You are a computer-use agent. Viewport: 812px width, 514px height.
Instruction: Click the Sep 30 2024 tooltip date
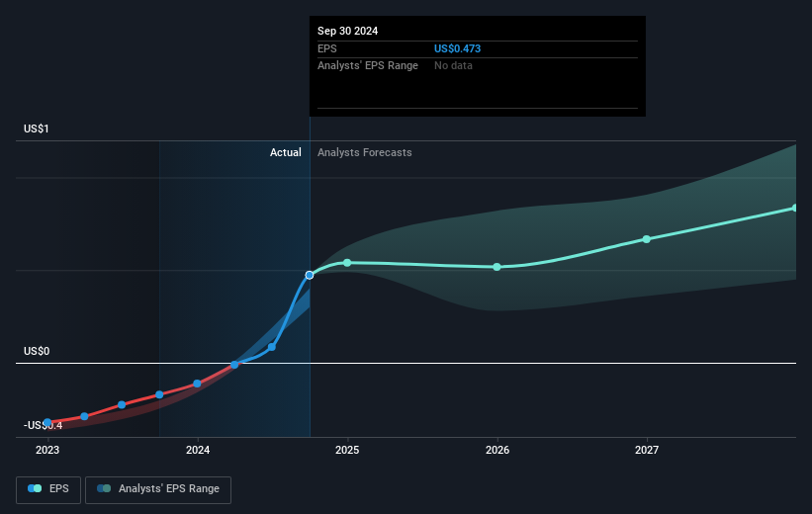(347, 31)
